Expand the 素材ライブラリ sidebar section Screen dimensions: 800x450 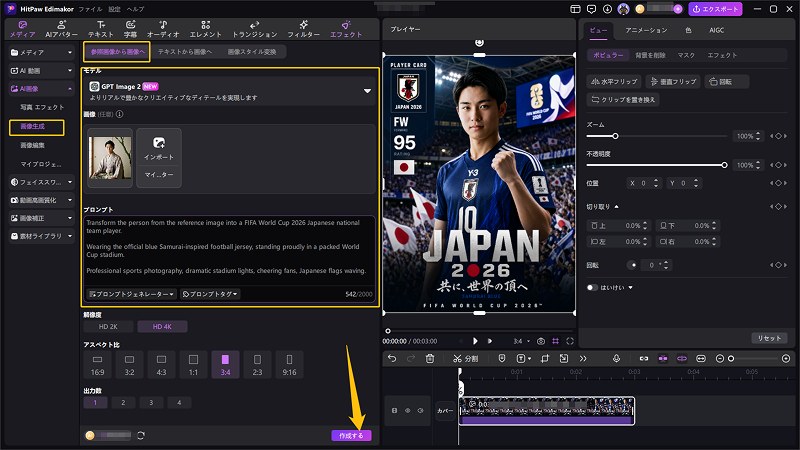[x=41, y=236]
